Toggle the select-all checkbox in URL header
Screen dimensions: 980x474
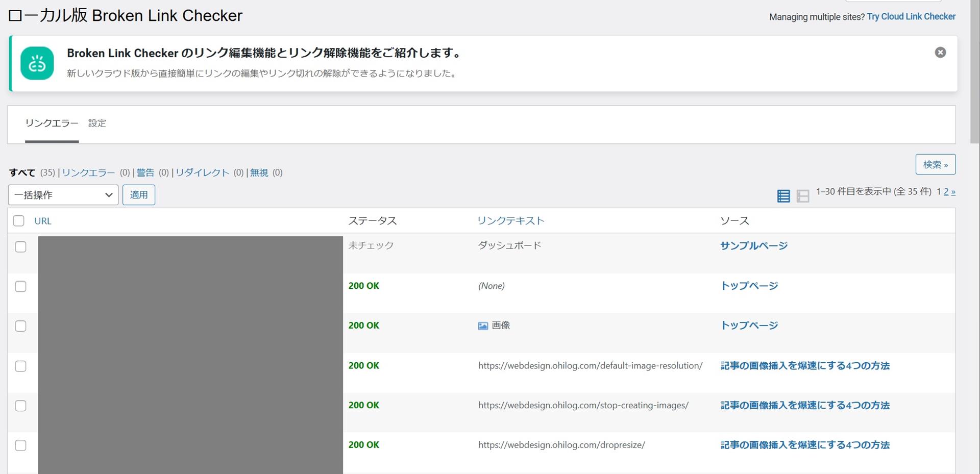click(x=19, y=221)
